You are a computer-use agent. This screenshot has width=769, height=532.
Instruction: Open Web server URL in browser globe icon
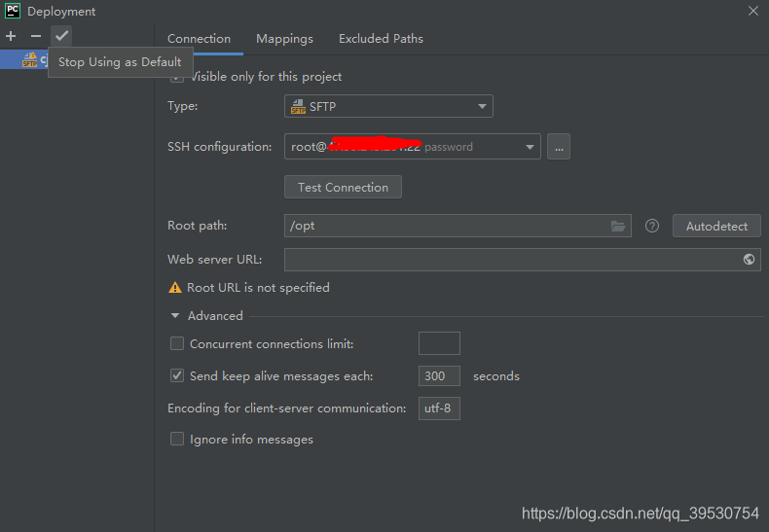pyautogui.click(x=749, y=259)
